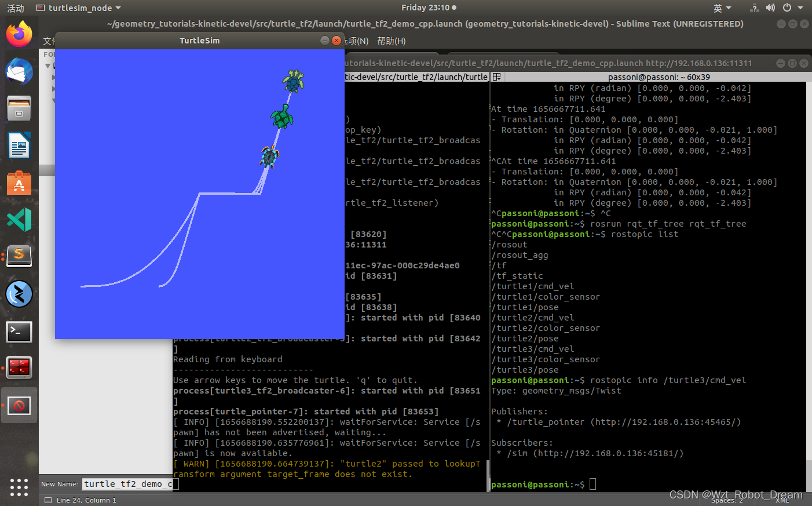Change indentation via 'Spaces: 2'
The height and width of the screenshot is (506, 812).
coord(727,500)
